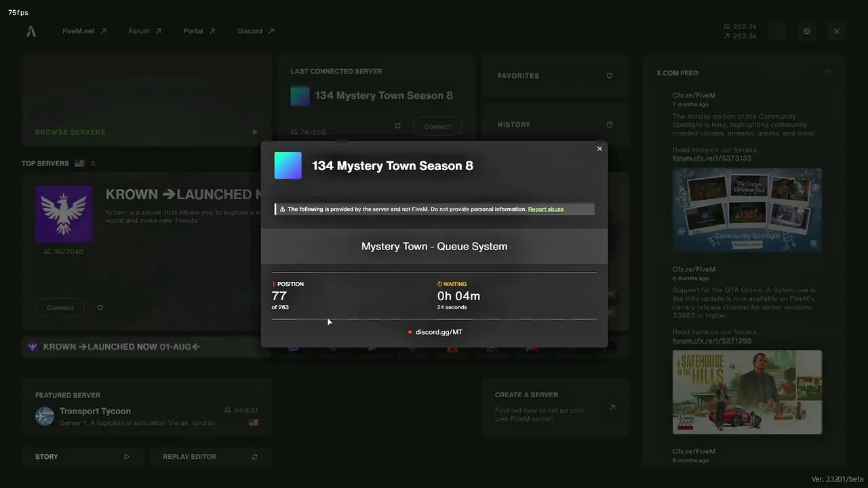This screenshot has height=488, width=868.
Task: Click the 74/250 last server player count
Action: tap(309, 133)
